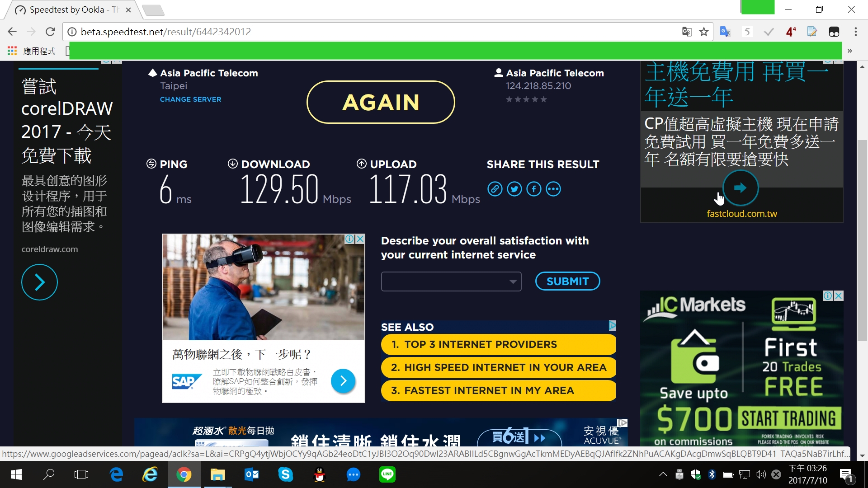Open the Apps bookmarks shortcut
The image size is (868, 488).
pos(31,51)
